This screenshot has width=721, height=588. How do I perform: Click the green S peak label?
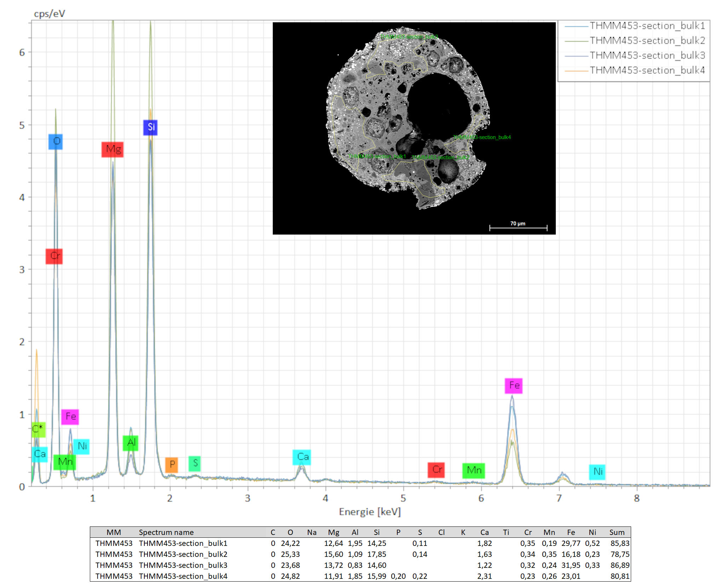point(195,463)
